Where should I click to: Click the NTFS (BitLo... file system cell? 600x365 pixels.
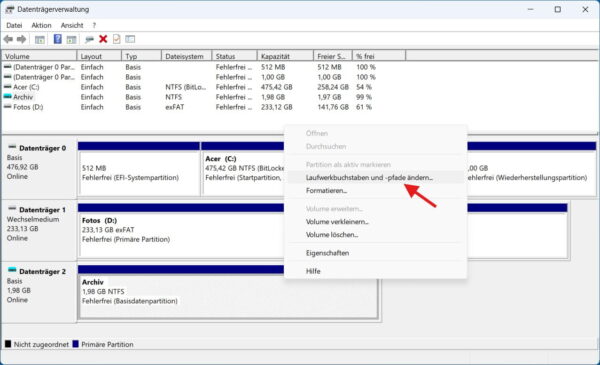pyautogui.click(x=186, y=87)
